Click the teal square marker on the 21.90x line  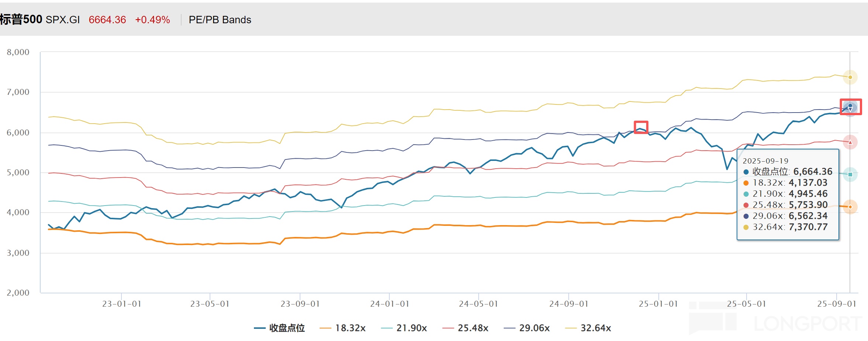[x=850, y=174]
